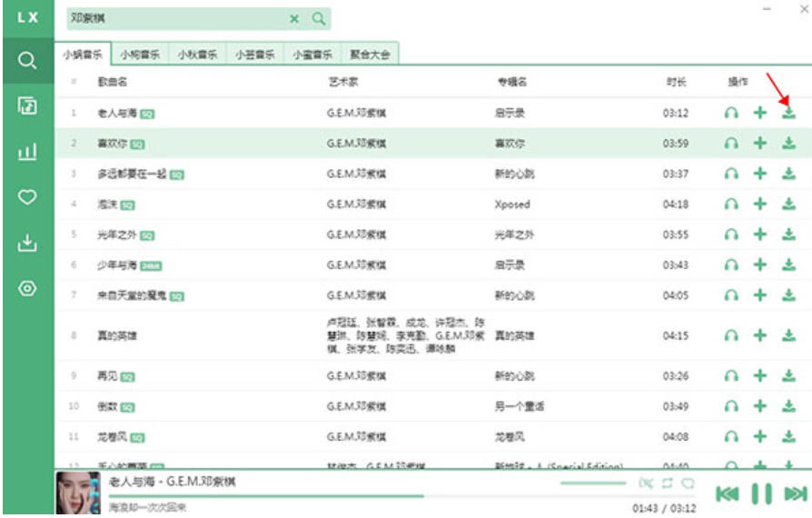This screenshot has height=518, width=812.
Task: Play 泡沫 with the headphone icon
Action: click(730, 204)
